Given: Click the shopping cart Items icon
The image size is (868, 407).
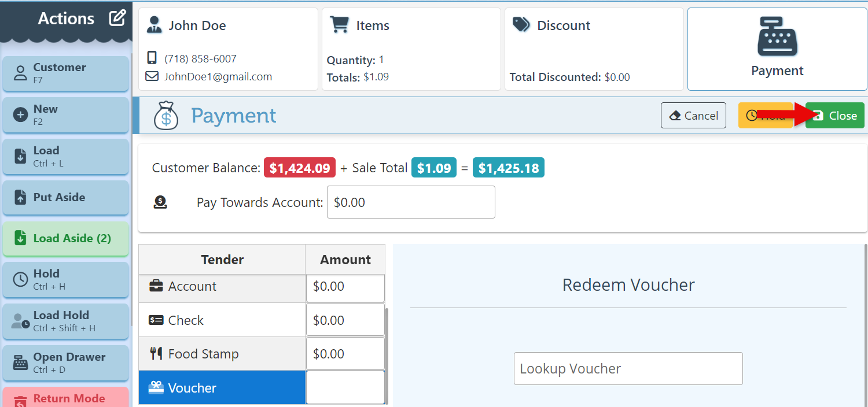Looking at the screenshot, I should [x=339, y=25].
